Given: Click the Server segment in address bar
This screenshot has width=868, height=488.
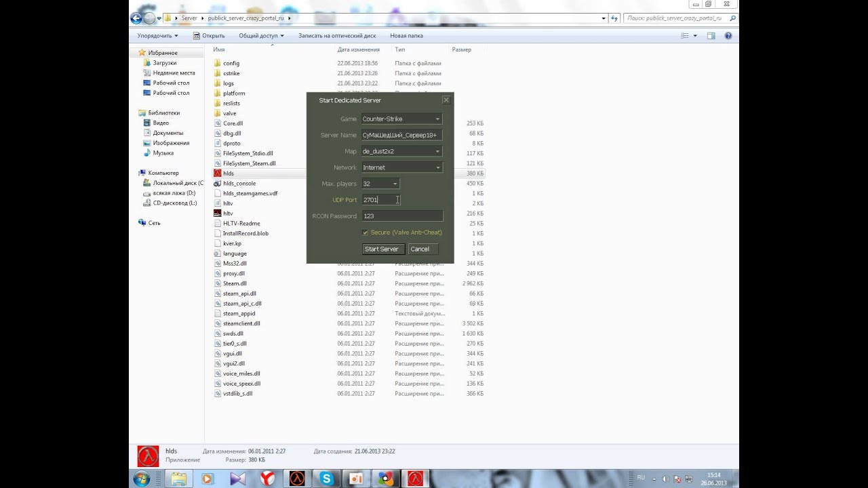Looking at the screenshot, I should tap(189, 18).
